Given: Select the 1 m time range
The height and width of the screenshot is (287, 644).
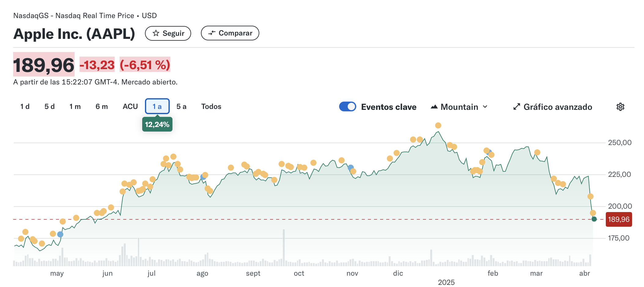Looking at the screenshot, I should (x=75, y=106).
